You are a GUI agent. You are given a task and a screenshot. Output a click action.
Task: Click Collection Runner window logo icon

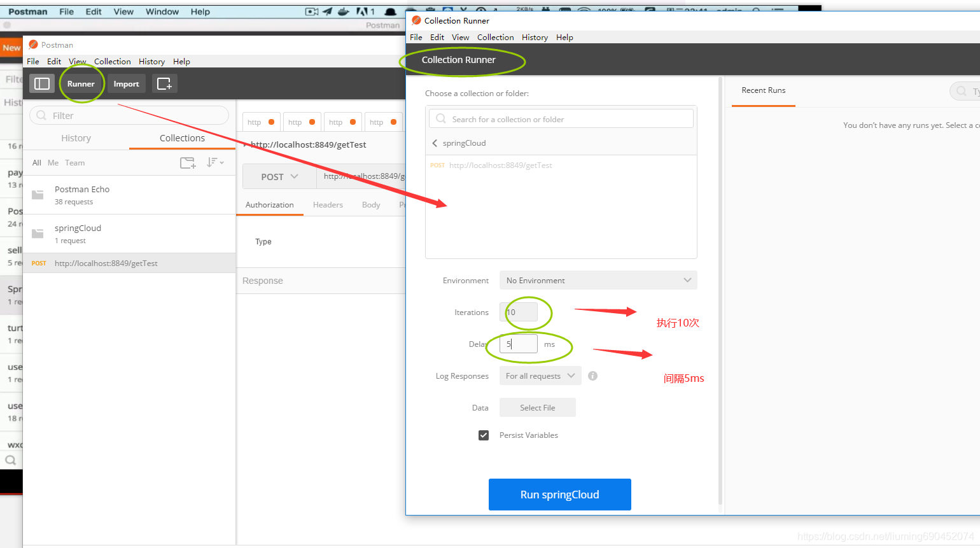pyautogui.click(x=416, y=20)
